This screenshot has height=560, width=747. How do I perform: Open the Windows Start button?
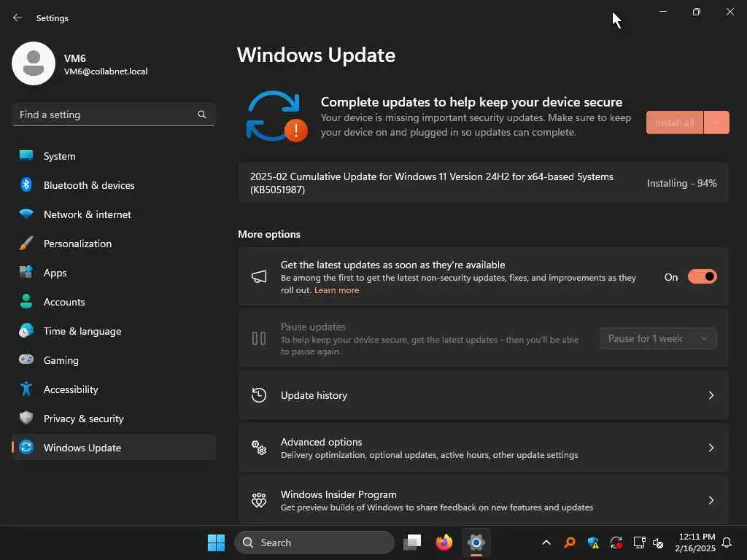216,542
